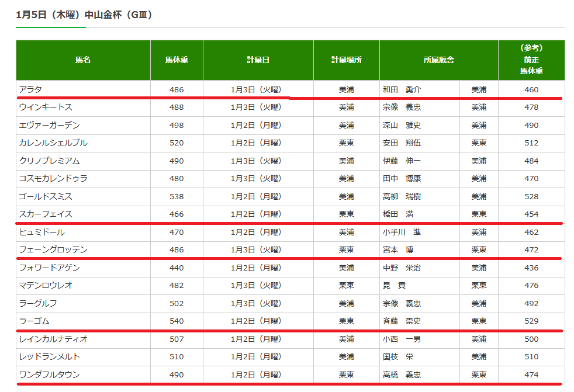
Task: Click trainer name 宮本 博
Action: [398, 249]
